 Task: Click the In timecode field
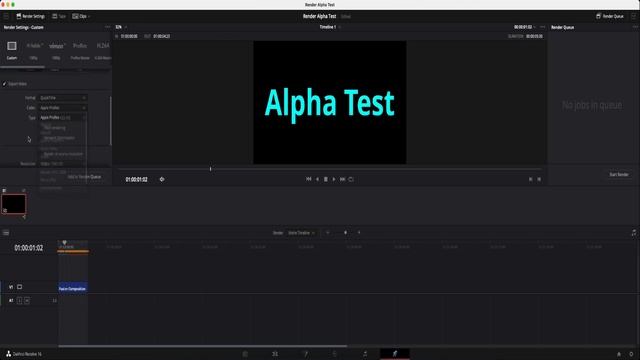click(x=129, y=36)
